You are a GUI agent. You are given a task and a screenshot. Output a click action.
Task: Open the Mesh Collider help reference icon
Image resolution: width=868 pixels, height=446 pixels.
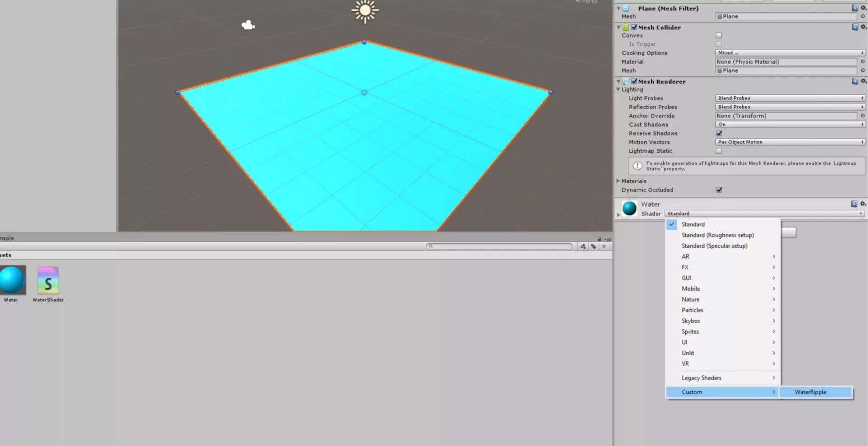(854, 27)
